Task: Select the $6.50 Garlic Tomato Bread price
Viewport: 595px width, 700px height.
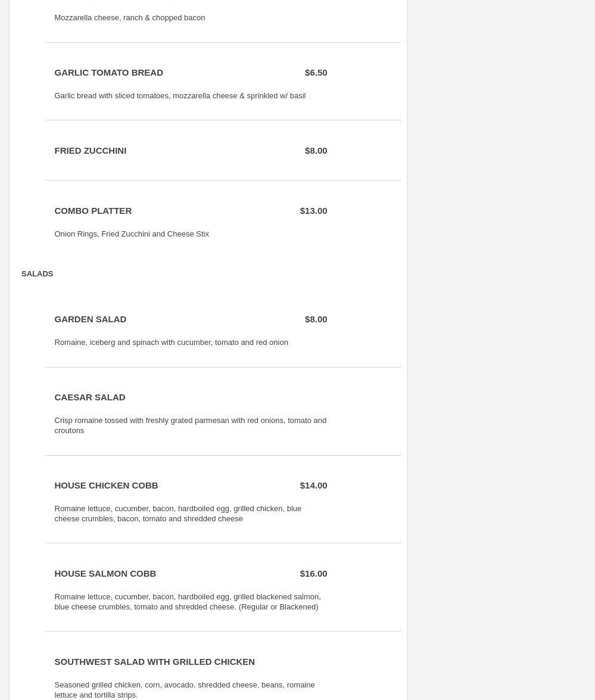Action: [316, 73]
